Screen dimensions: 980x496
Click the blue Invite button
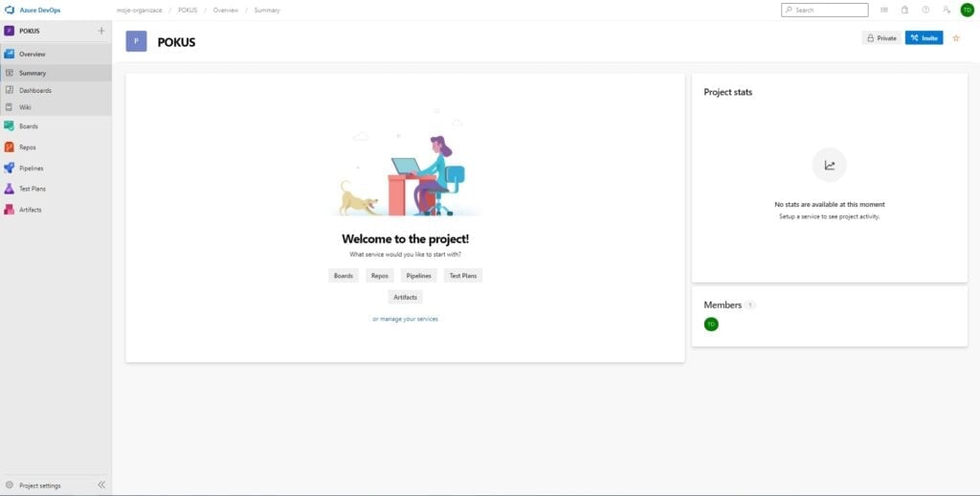(x=924, y=38)
